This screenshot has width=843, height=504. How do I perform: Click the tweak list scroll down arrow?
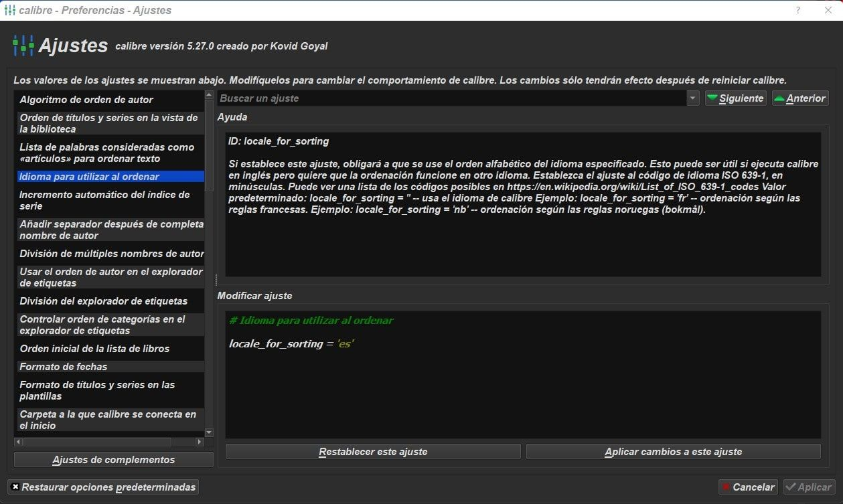pyautogui.click(x=209, y=433)
